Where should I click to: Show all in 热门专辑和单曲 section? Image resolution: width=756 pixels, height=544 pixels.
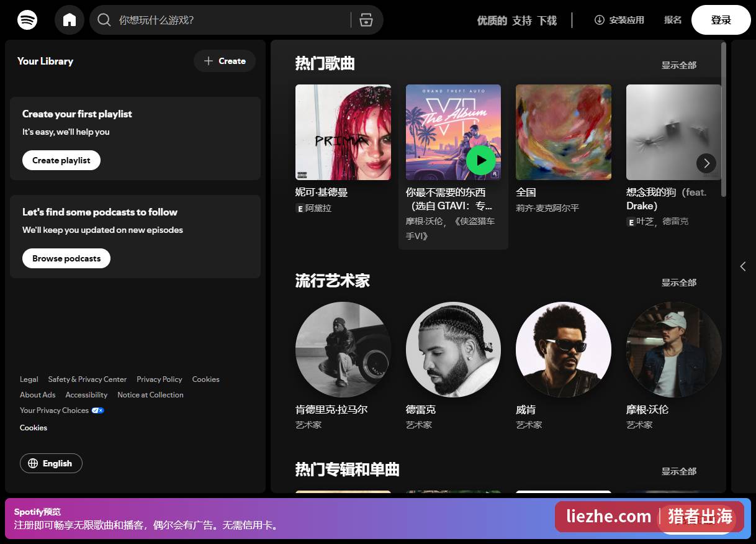[678, 471]
